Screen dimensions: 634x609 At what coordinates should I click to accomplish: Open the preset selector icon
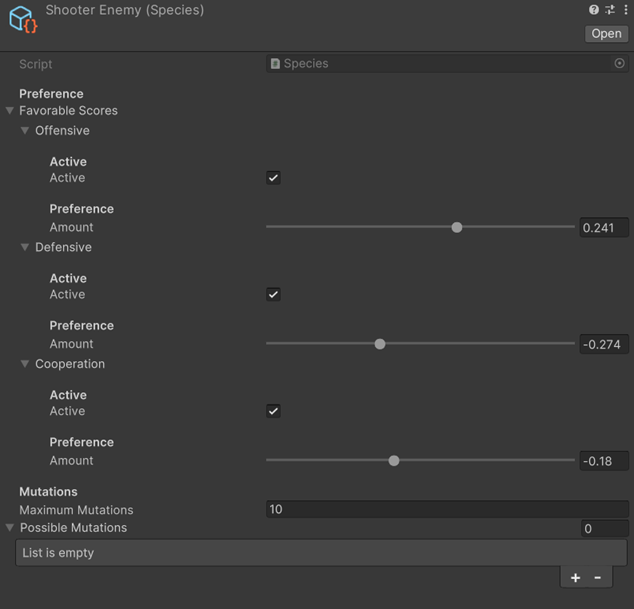[610, 10]
